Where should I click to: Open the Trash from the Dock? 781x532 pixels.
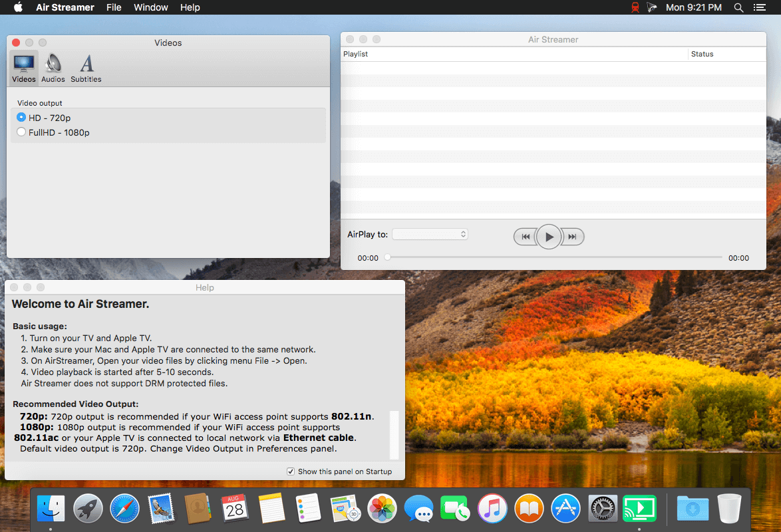click(729, 509)
